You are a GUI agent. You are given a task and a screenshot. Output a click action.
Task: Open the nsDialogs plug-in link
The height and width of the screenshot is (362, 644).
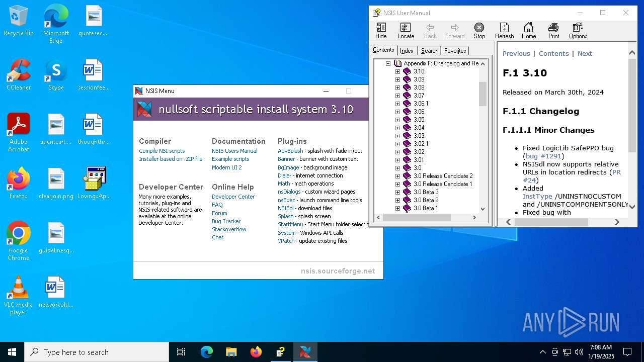[289, 192]
